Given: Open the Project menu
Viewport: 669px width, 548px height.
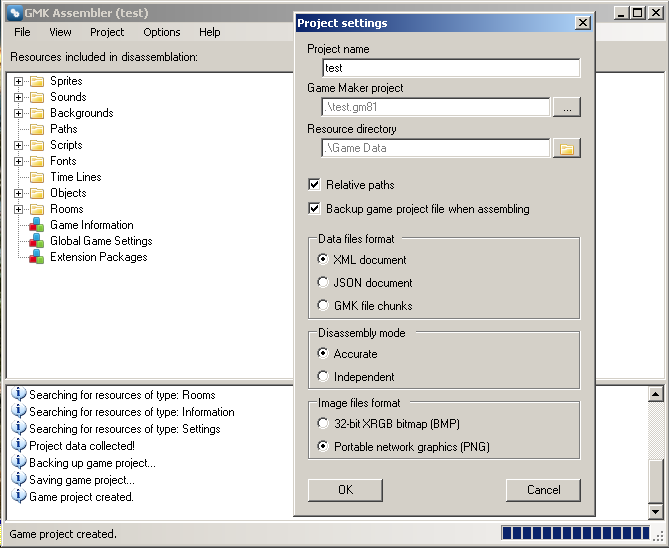Looking at the screenshot, I should tap(107, 32).
